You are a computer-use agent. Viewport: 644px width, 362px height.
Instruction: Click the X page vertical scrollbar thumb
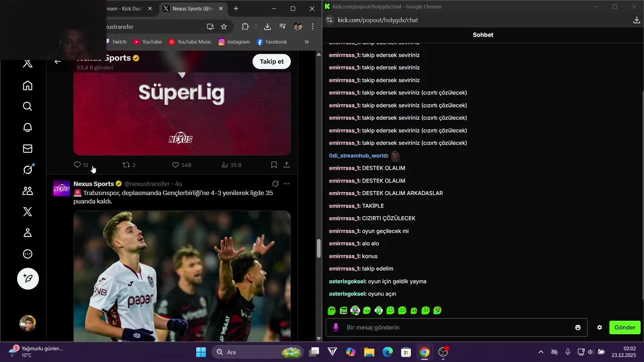point(318,248)
